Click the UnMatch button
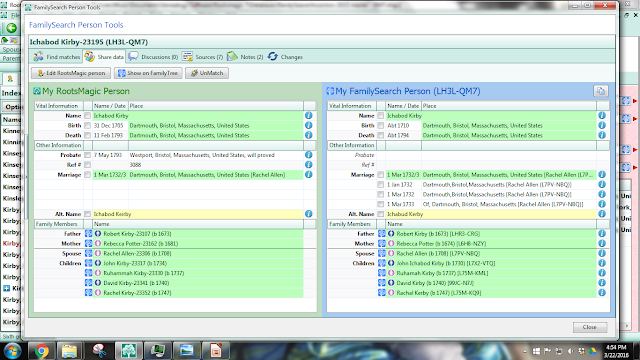 point(207,73)
